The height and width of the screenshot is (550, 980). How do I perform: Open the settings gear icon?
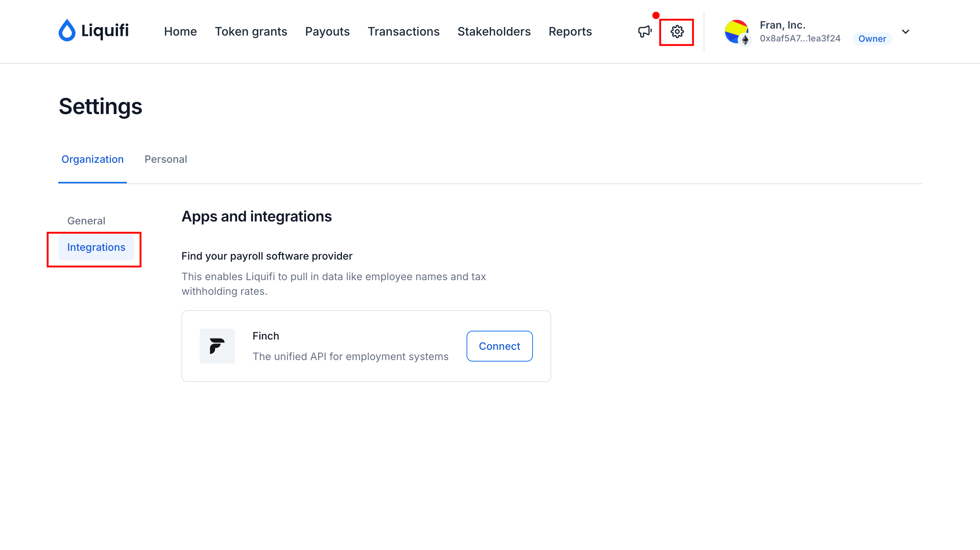pyautogui.click(x=677, y=32)
